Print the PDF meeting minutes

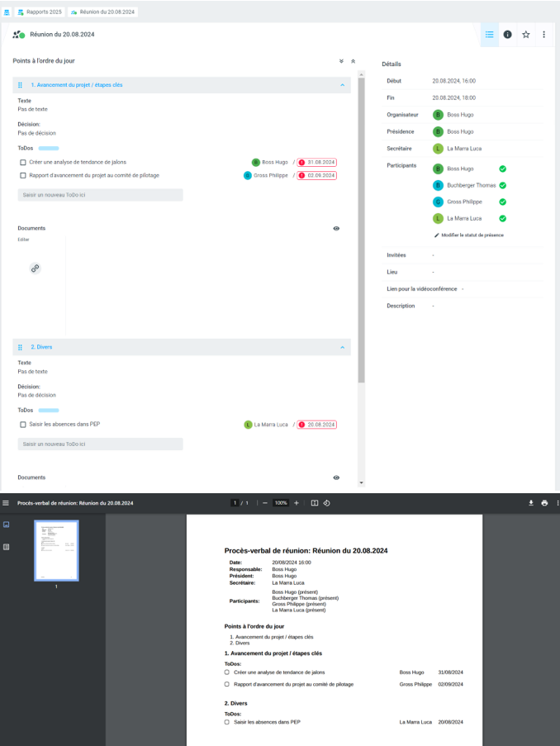pyautogui.click(x=544, y=502)
